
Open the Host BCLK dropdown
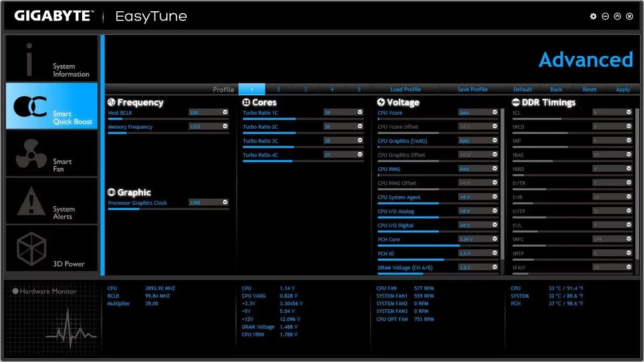(209, 113)
